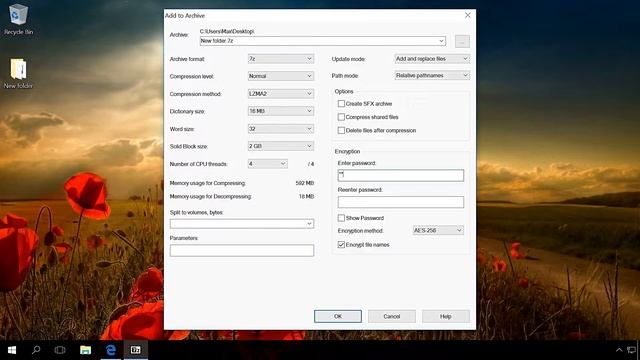The image size is (640, 360).
Task: Click OK to create the archive
Action: (338, 316)
